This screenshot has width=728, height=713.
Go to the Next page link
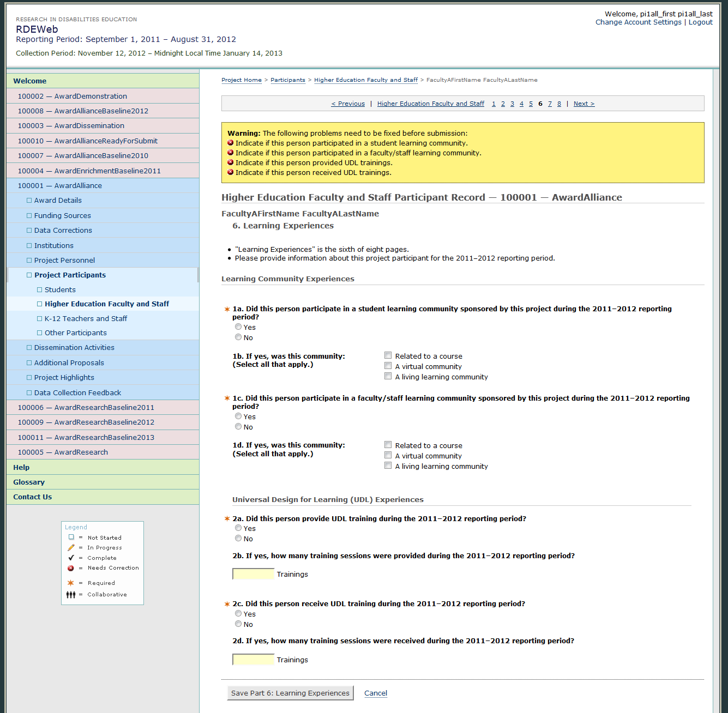tap(583, 104)
